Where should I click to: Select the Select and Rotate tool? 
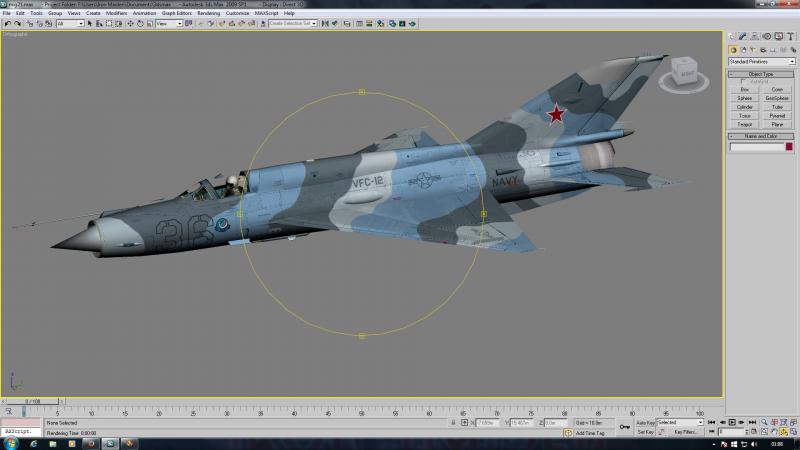point(140,24)
